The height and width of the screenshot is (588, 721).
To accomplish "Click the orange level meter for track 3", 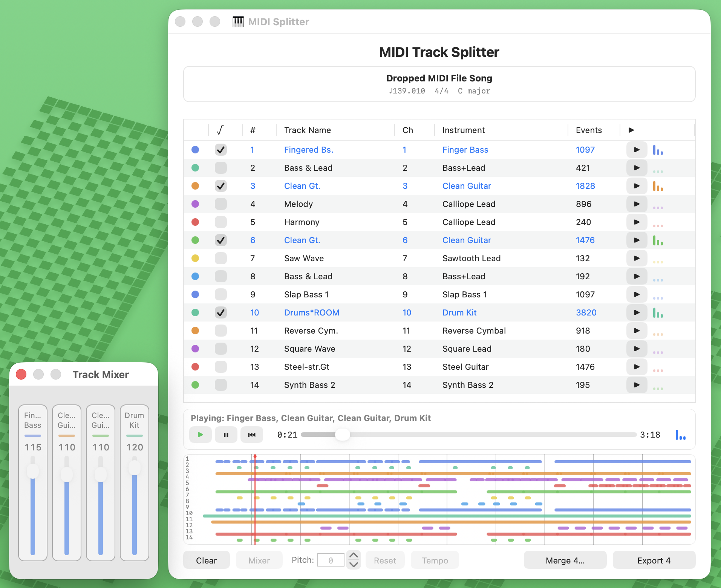I will [x=658, y=186].
